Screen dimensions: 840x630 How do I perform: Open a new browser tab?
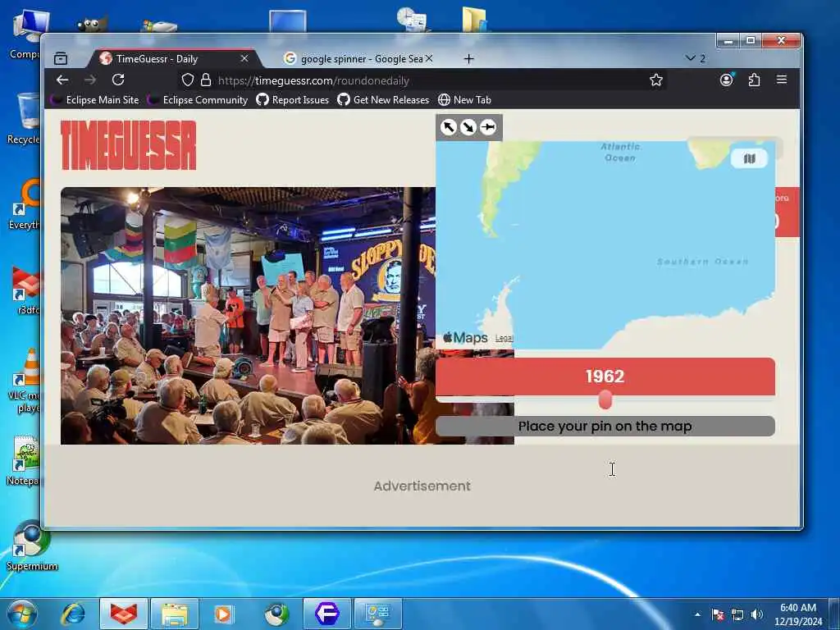pyautogui.click(x=468, y=59)
